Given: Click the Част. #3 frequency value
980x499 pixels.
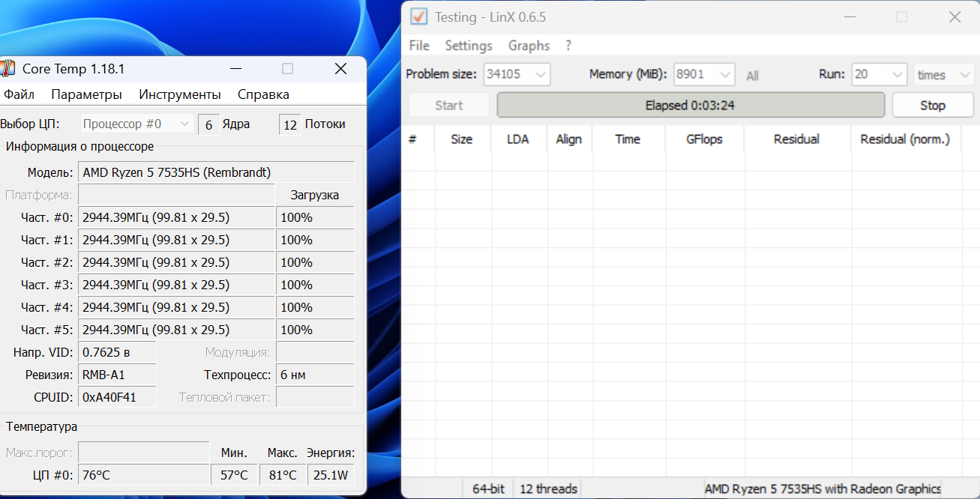Looking at the screenshot, I should click(176, 285).
